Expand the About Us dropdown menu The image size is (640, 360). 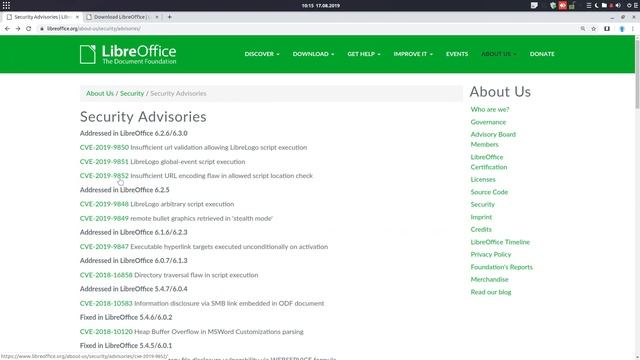(x=499, y=54)
